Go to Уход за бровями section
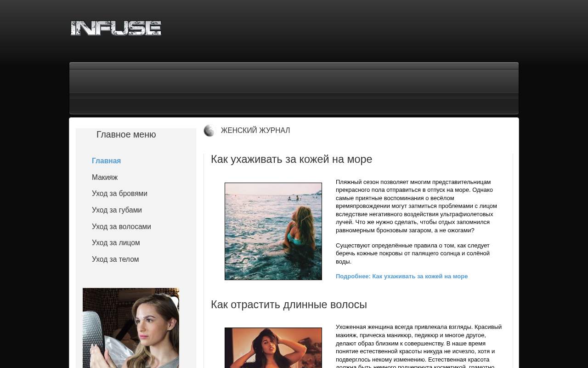The height and width of the screenshot is (368, 588). pyautogui.click(x=119, y=194)
